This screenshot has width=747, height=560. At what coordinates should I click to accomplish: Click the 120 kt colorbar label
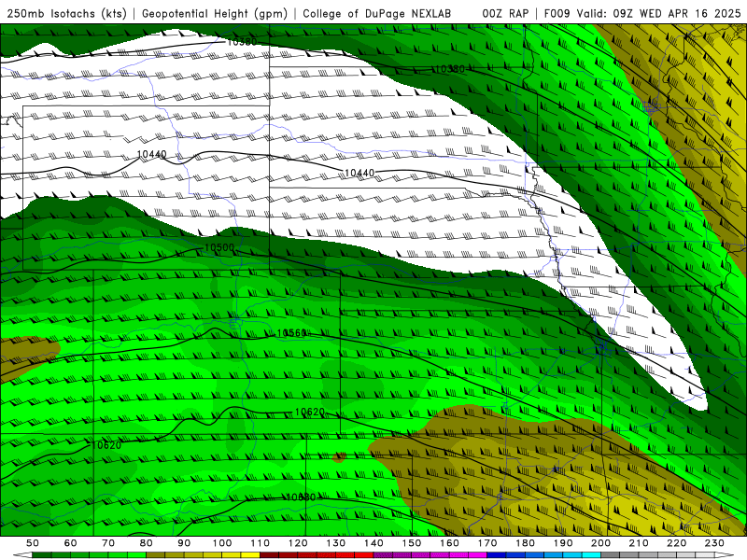point(298,543)
